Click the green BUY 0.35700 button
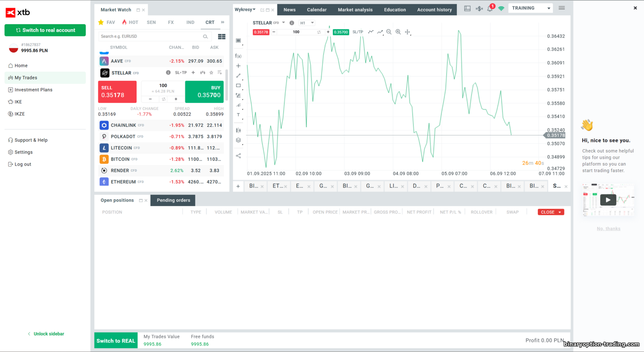Screen dimensions: 644x352 point(204,91)
